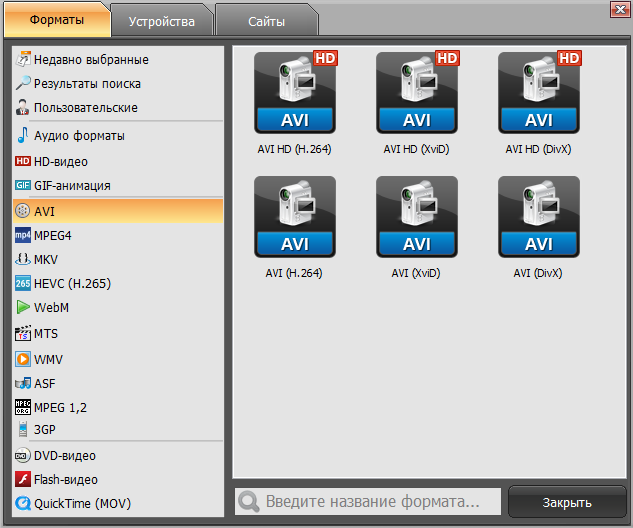Pick the AVI HD (DivX) format icon
Screen dimensions: 633x528
(539, 92)
